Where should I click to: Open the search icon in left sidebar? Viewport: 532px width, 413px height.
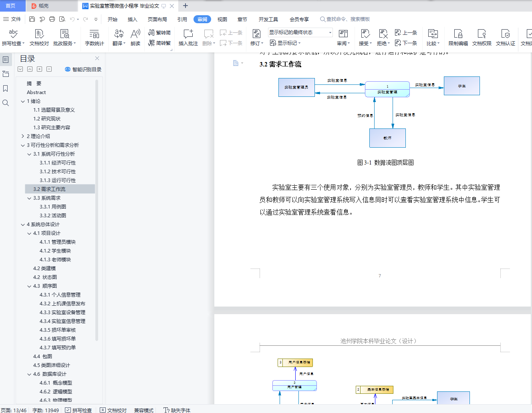(x=6, y=103)
